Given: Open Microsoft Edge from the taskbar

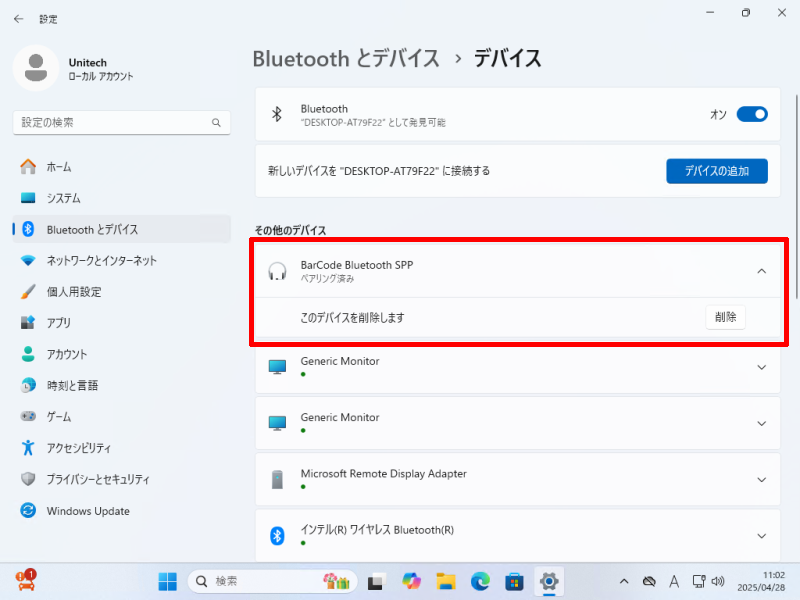Looking at the screenshot, I should [x=480, y=581].
